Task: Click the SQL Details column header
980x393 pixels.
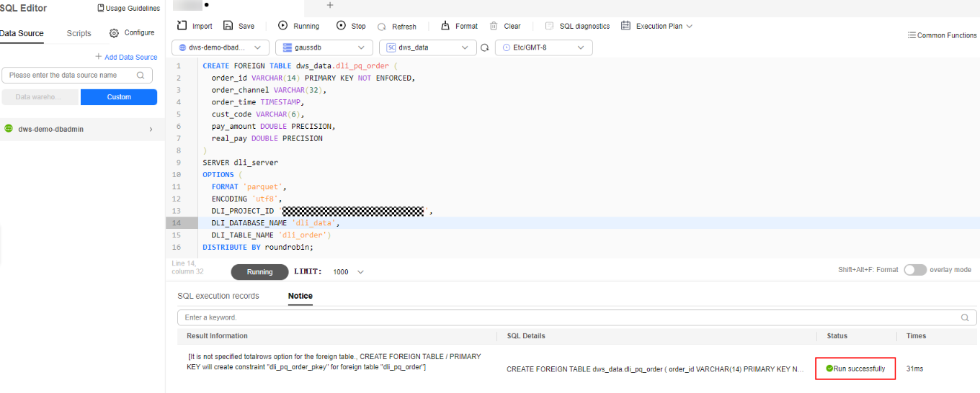Action: pos(526,336)
